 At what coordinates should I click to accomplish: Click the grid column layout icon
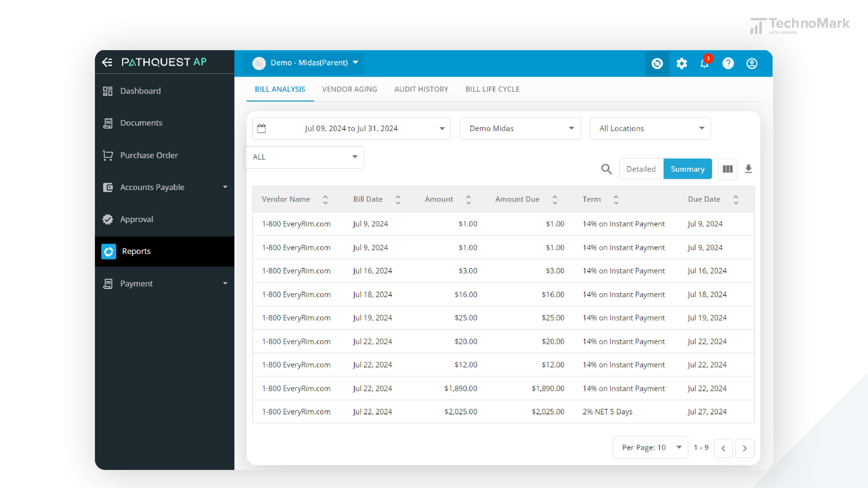[x=727, y=169]
